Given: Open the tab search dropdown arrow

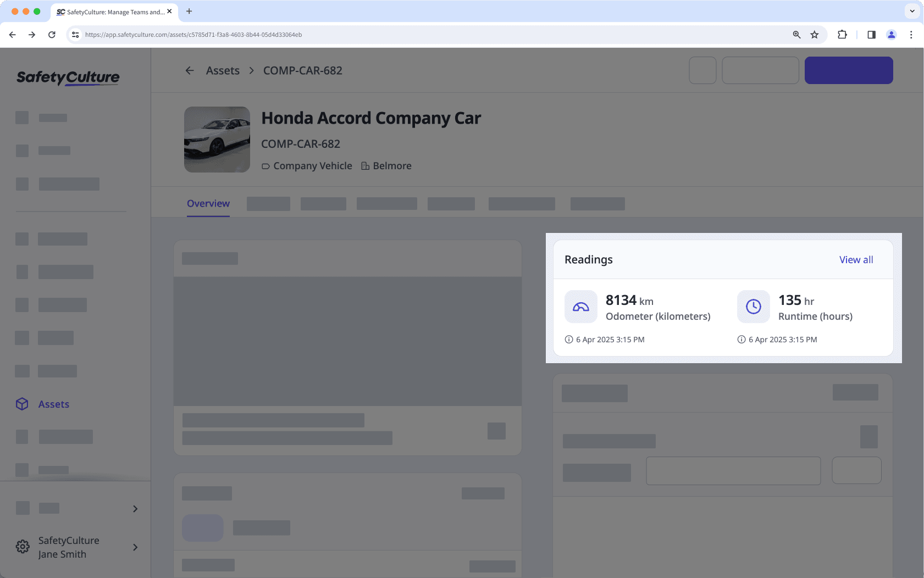Looking at the screenshot, I should tap(912, 11).
